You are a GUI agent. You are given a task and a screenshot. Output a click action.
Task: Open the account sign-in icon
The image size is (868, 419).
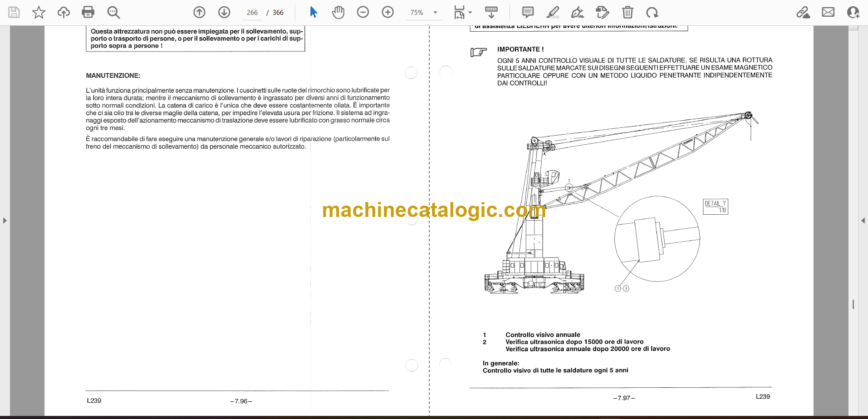click(x=853, y=12)
